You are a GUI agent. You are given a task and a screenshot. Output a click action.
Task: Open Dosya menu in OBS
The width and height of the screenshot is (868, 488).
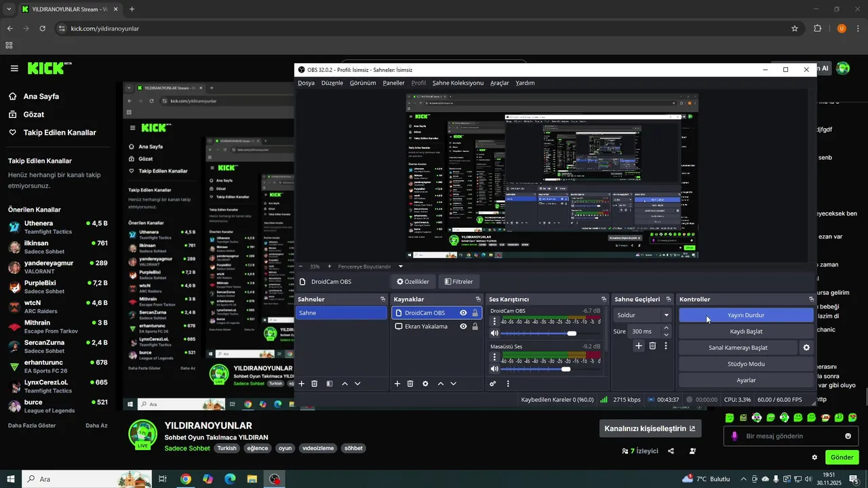[306, 83]
